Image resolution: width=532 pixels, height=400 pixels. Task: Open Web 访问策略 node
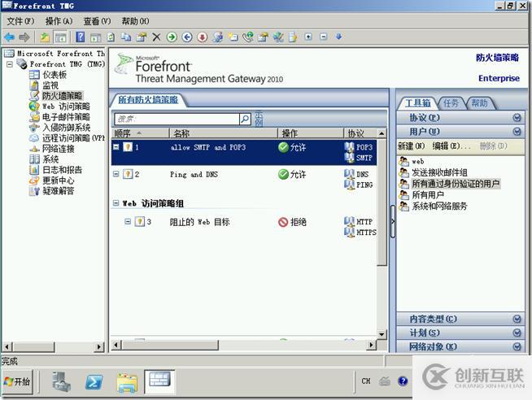[66, 107]
